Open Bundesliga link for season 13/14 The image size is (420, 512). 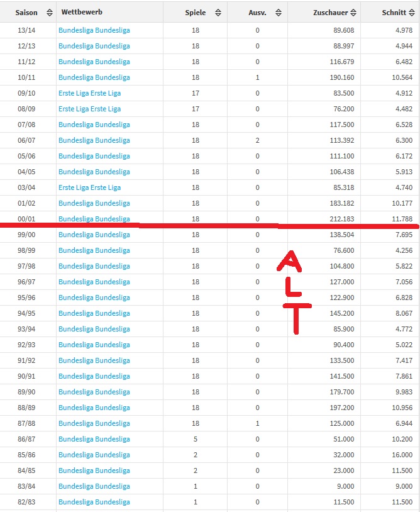(x=94, y=30)
